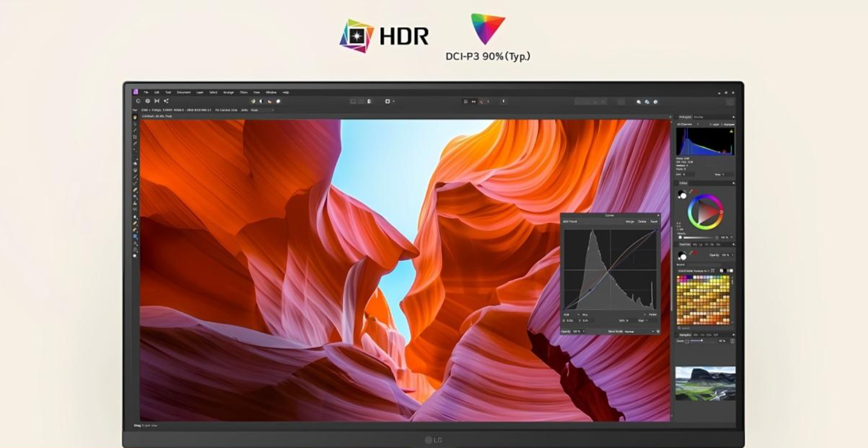This screenshot has height=448, width=868.
Task: Switch to the Histogram tab
Action: [685, 117]
